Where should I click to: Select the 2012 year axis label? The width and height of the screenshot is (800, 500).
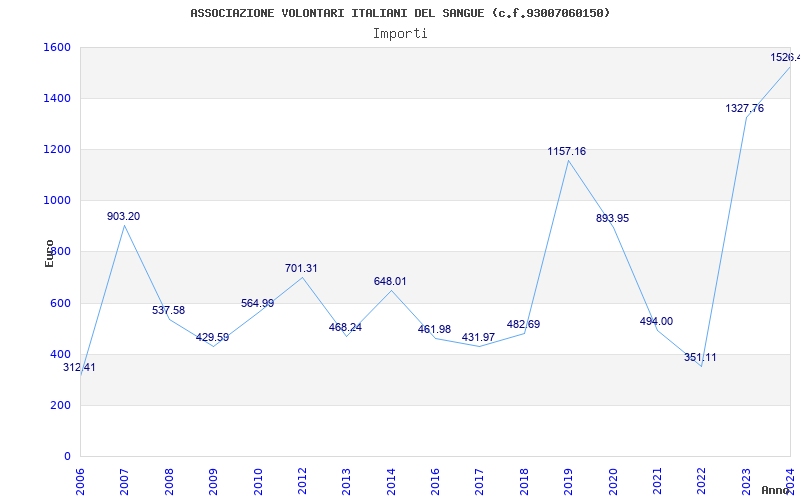pos(302,482)
